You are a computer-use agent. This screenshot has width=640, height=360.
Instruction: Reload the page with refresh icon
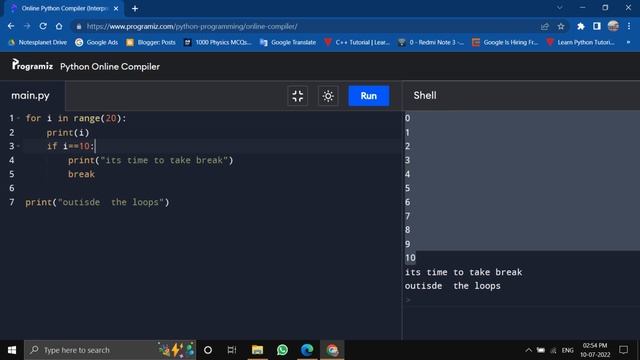point(43,26)
